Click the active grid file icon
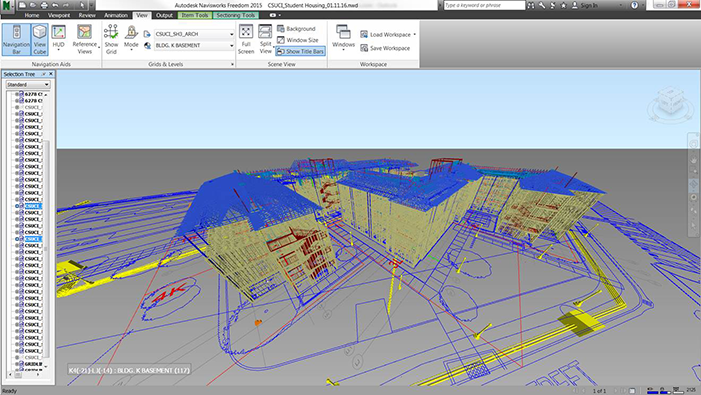701x395 pixels. point(147,34)
